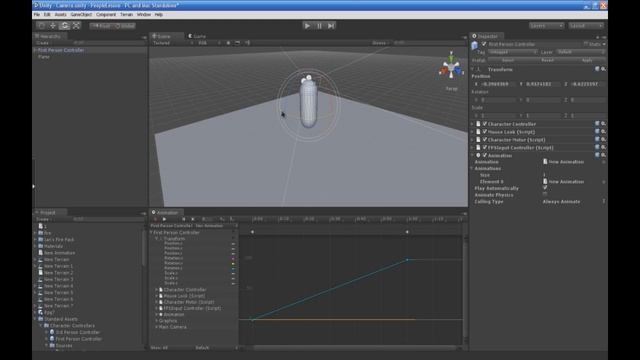Open the Component menu
The height and width of the screenshot is (360, 640).
click(x=106, y=14)
